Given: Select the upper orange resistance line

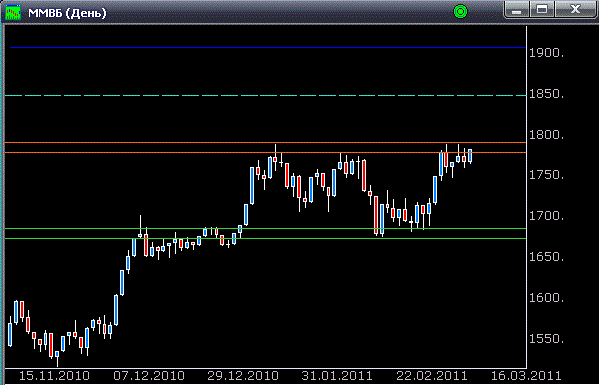Looking at the screenshot, I should [266, 142].
